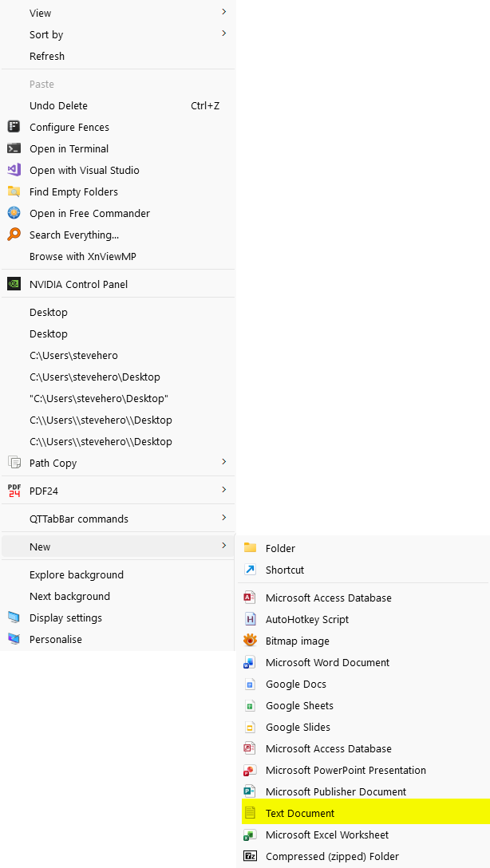This screenshot has width=490, height=868.
Task: Click the Visual Studio icon
Action: [14, 170]
